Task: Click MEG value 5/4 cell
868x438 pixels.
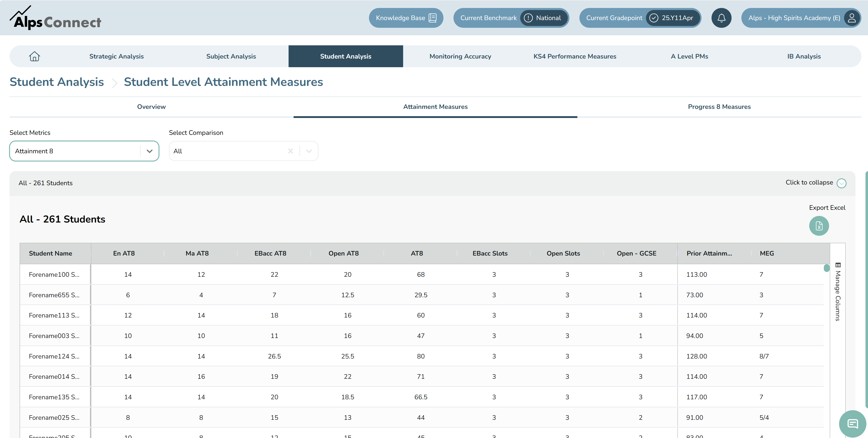Action: pyautogui.click(x=764, y=418)
